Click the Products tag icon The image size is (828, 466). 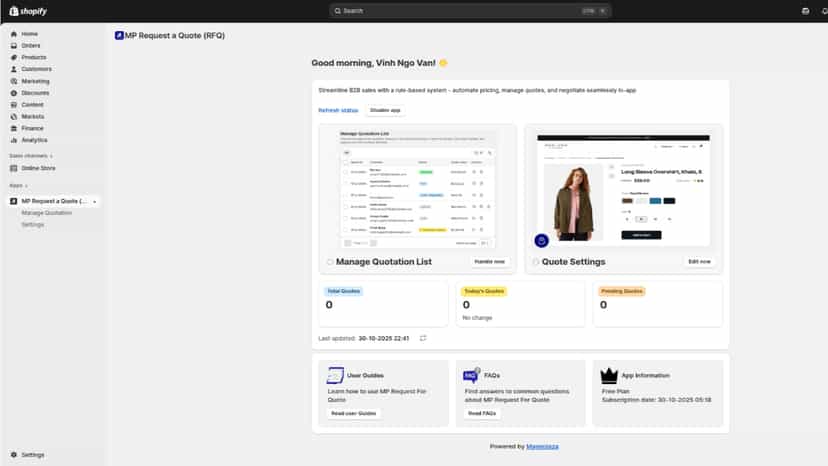14,57
